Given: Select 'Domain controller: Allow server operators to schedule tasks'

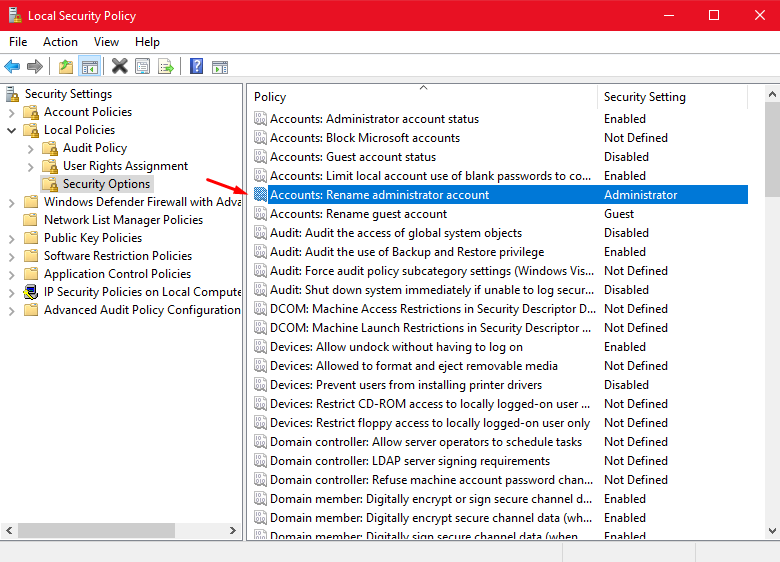Looking at the screenshot, I should (500, 442).
